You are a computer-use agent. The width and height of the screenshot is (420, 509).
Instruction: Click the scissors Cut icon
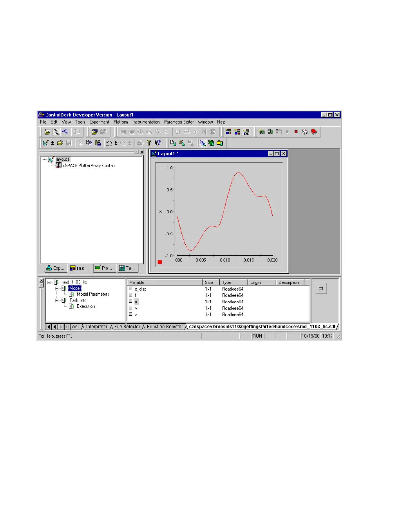point(80,143)
